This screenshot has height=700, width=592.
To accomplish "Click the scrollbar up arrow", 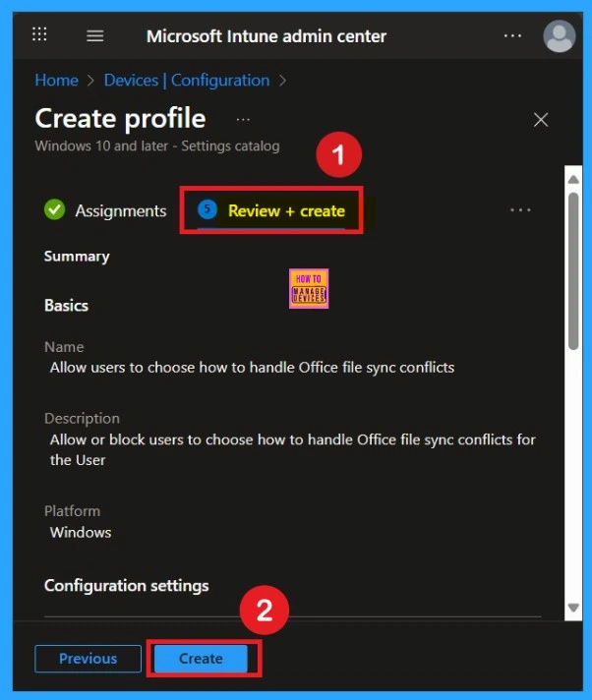I will 573,180.
